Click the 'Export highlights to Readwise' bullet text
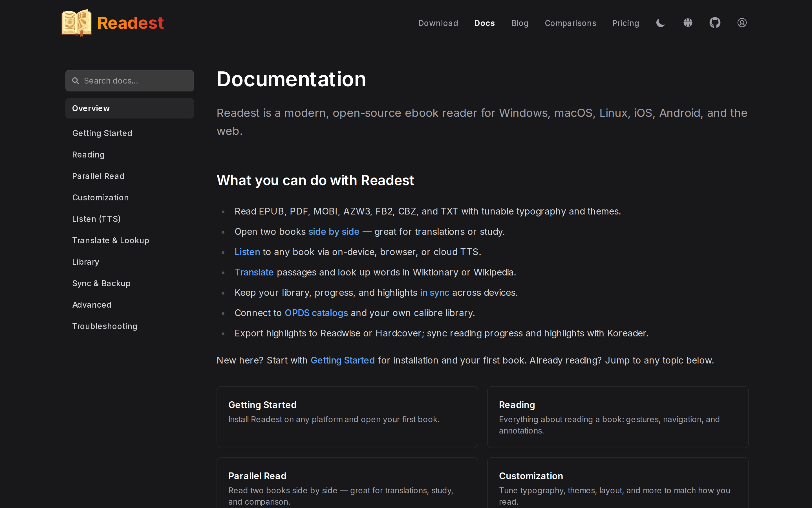This screenshot has height=508, width=812. point(442,333)
